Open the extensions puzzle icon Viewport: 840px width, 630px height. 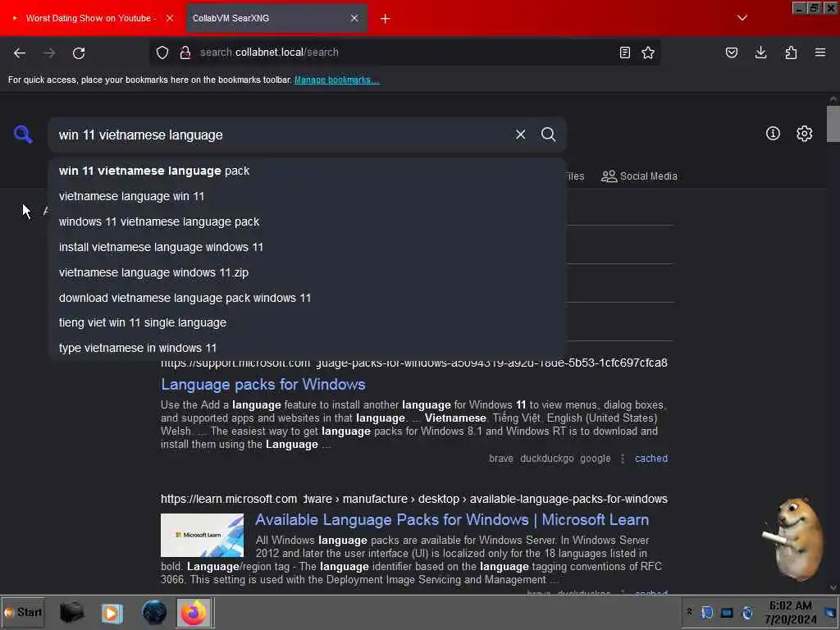click(x=791, y=52)
